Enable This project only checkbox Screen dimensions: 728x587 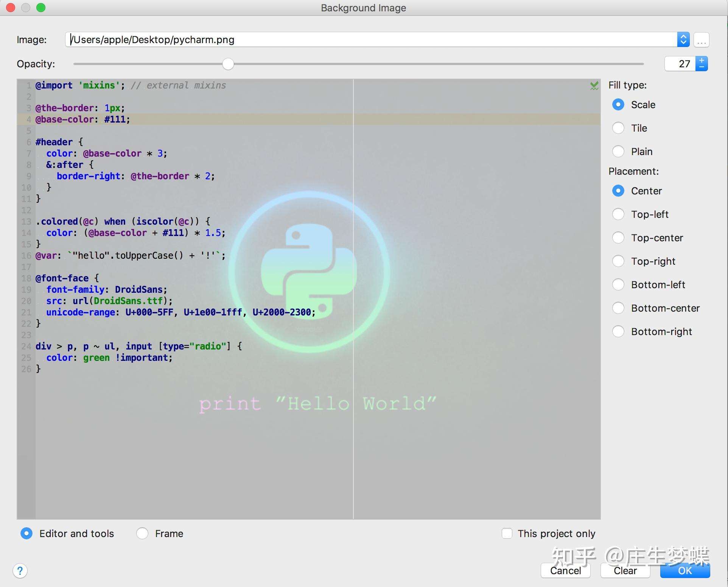[507, 533]
